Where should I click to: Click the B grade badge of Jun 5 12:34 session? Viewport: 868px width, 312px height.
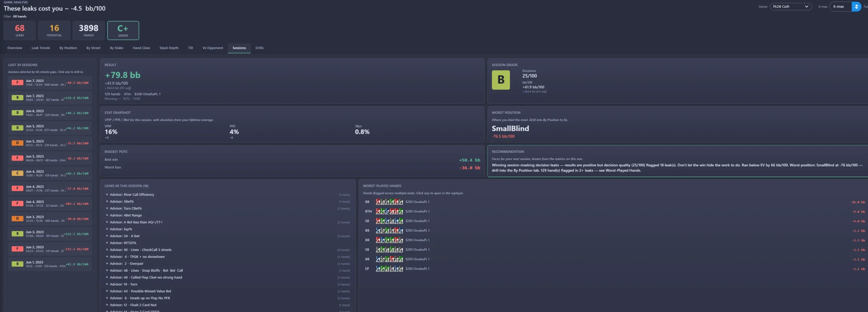click(x=17, y=128)
